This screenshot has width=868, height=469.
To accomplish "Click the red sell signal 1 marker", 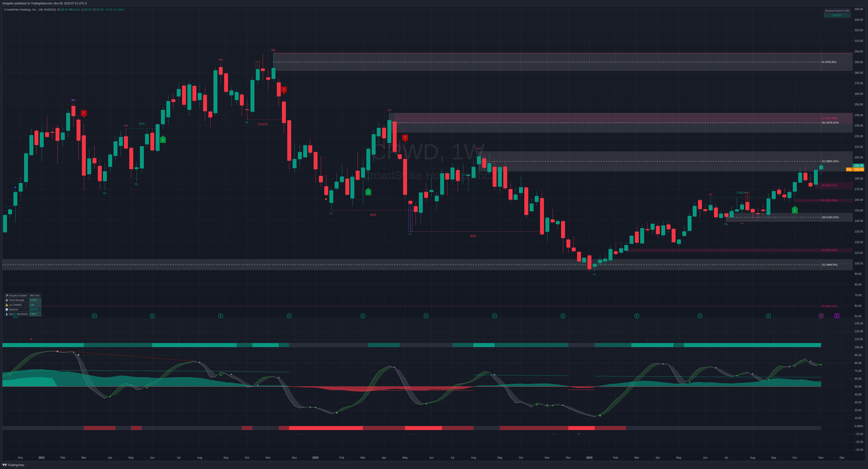I will click(284, 89).
